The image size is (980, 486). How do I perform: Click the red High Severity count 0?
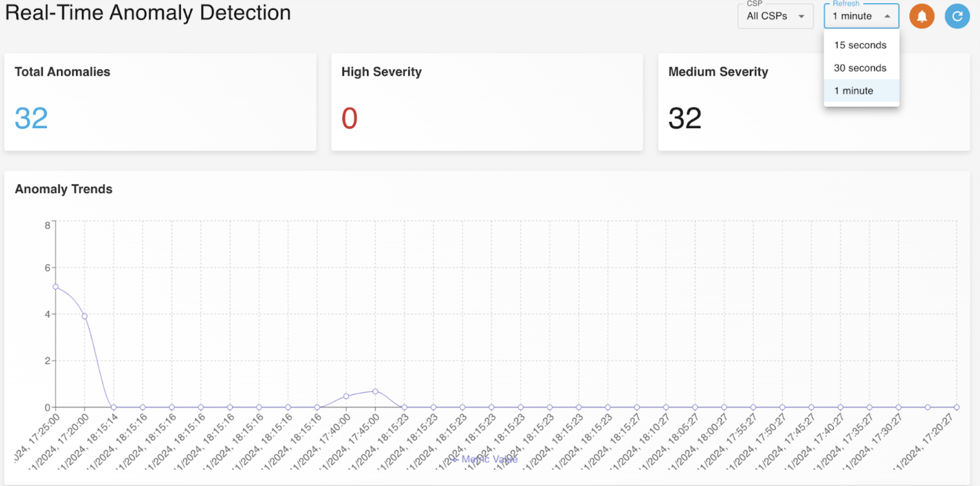(349, 118)
